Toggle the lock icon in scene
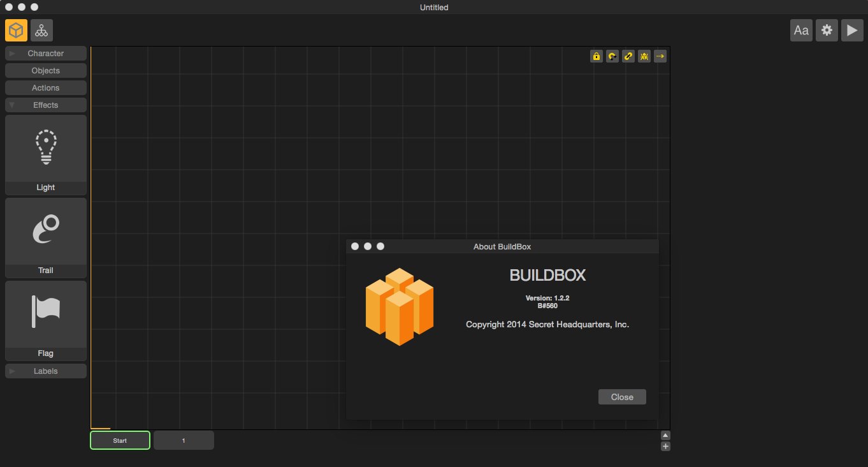The height and width of the screenshot is (467, 868). 597,56
